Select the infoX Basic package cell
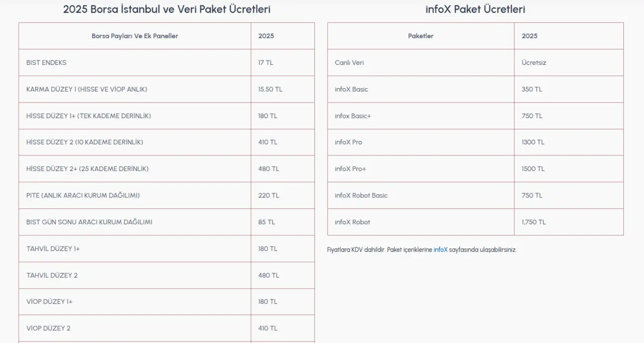644x343 pixels. point(351,90)
